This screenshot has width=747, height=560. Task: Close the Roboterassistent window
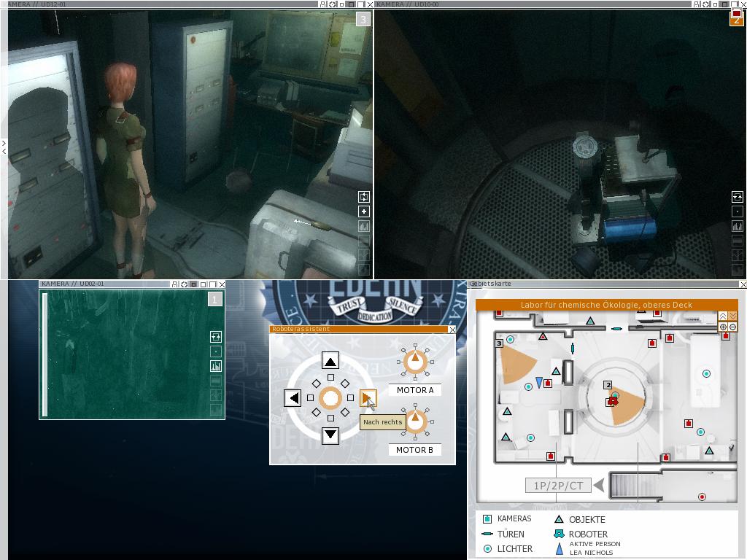tap(452, 329)
